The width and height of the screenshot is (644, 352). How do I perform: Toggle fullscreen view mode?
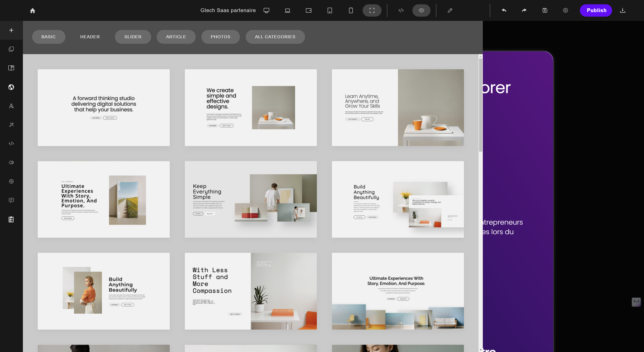click(x=372, y=10)
